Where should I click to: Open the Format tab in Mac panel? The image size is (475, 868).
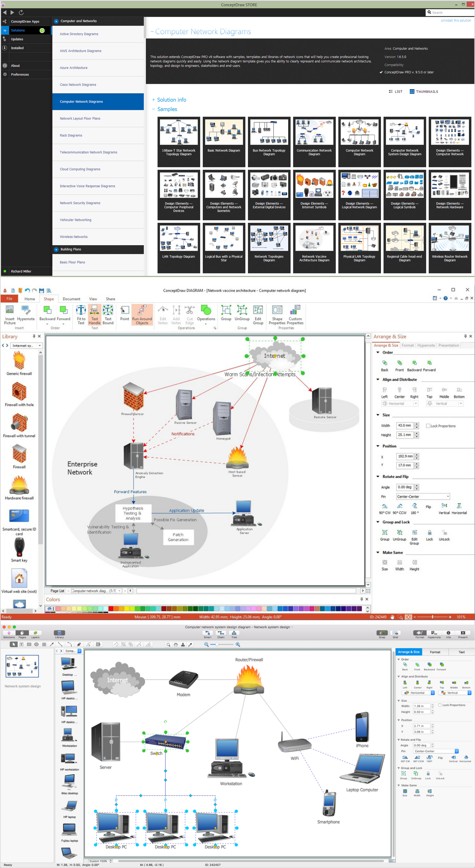(435, 652)
